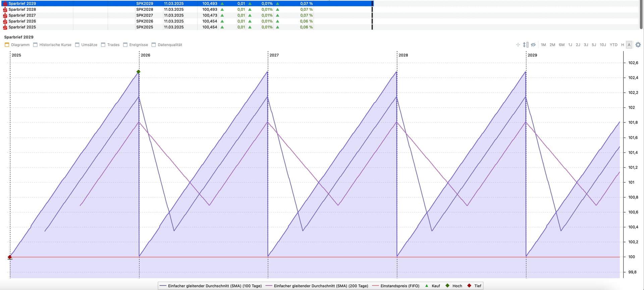Set chart range to 10J

[603, 45]
